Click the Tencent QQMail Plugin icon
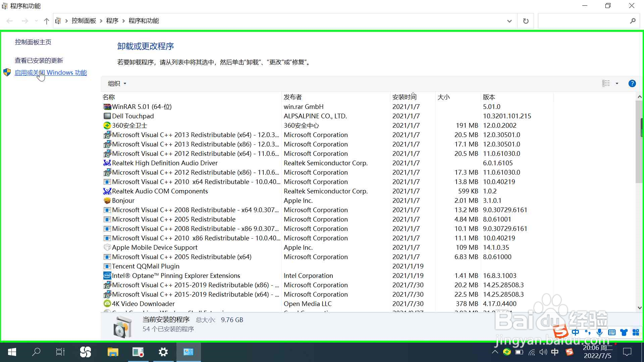 pyautogui.click(x=107, y=266)
